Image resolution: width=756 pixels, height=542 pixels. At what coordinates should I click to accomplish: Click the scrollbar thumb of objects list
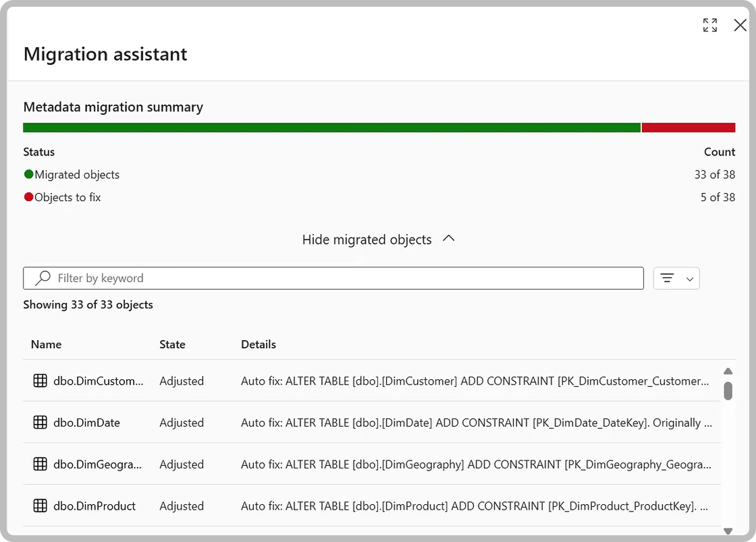click(x=728, y=391)
